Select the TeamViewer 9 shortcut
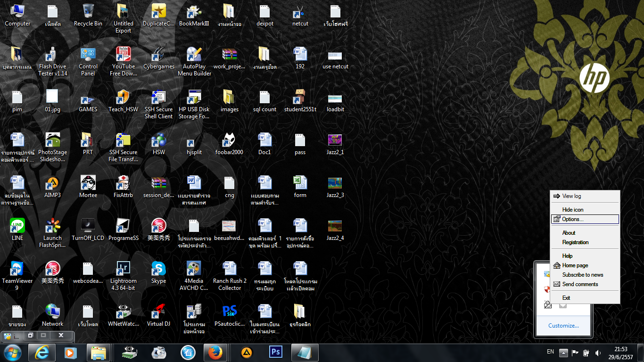 pyautogui.click(x=17, y=276)
